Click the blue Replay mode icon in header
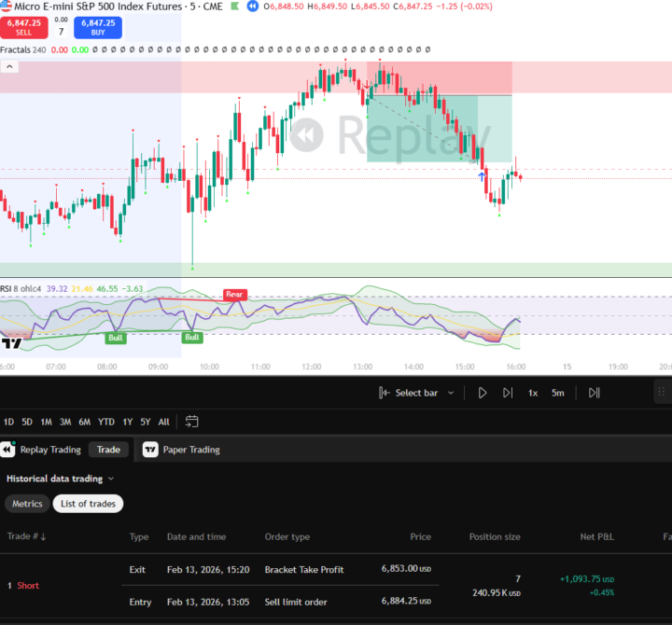The width and height of the screenshot is (672, 625). pyautogui.click(x=253, y=6)
